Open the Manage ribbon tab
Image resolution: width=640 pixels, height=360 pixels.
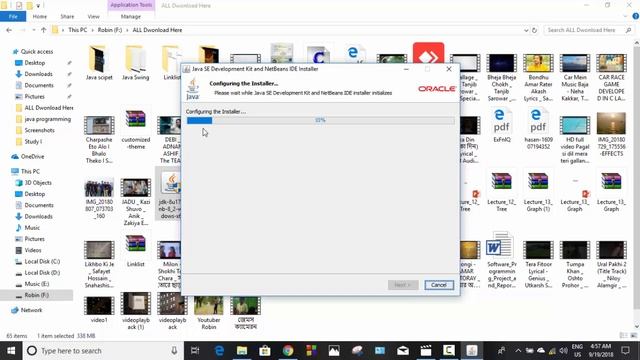[131, 16]
